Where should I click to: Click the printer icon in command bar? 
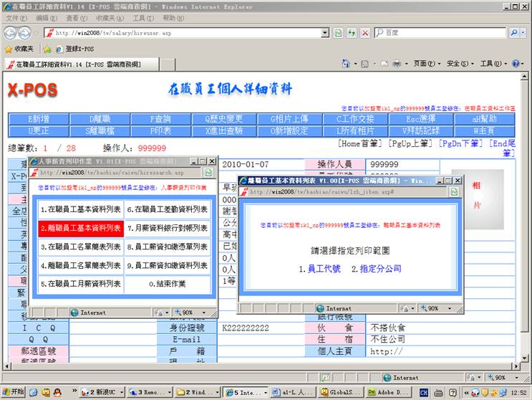point(396,64)
